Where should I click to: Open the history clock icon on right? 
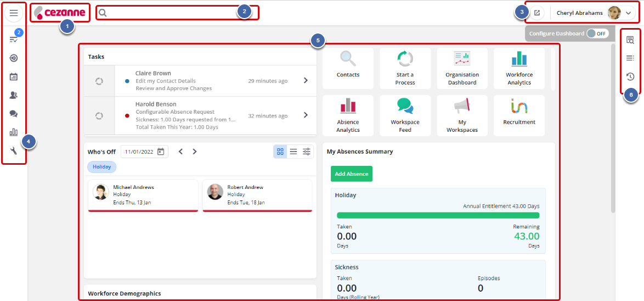(x=630, y=76)
